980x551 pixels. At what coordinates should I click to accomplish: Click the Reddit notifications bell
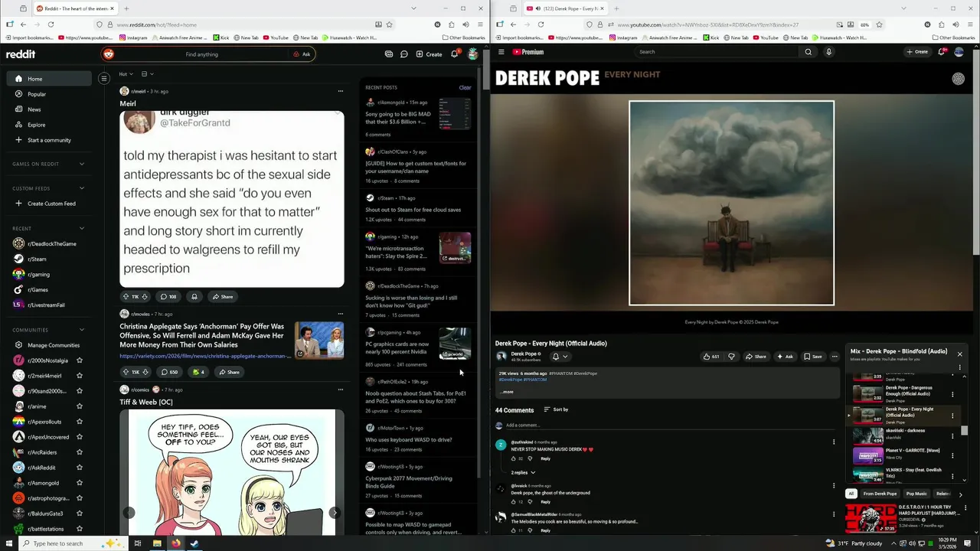[454, 54]
